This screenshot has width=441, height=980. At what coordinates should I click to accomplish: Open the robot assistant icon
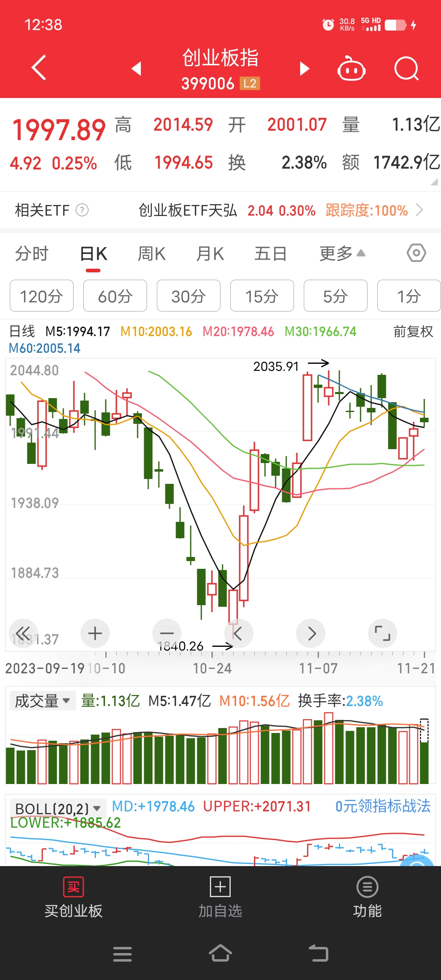click(x=351, y=68)
